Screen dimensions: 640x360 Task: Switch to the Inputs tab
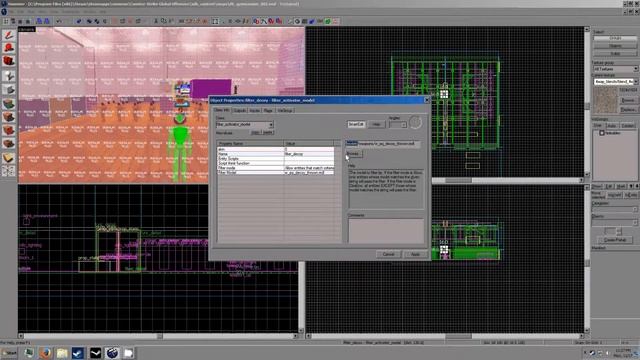[254, 111]
